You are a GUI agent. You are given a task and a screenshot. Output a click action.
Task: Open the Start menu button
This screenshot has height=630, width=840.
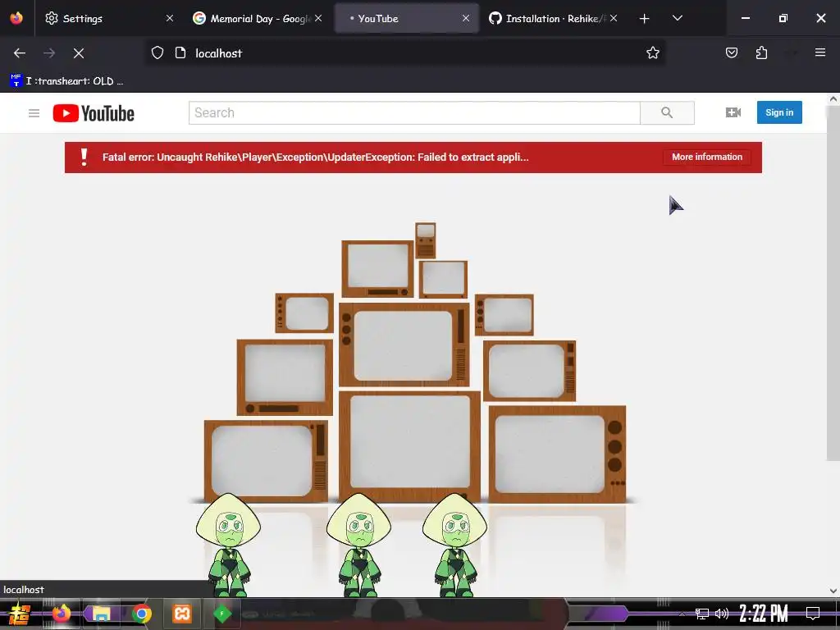click(x=19, y=614)
